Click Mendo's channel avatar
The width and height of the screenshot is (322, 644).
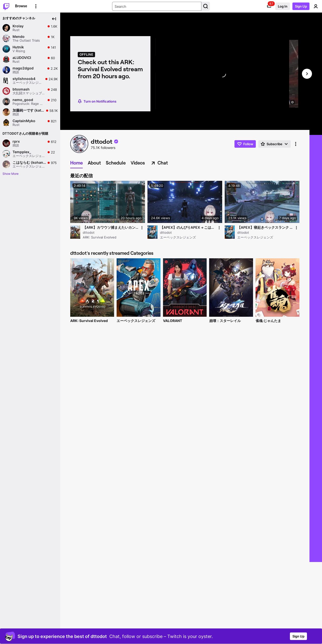point(6,38)
